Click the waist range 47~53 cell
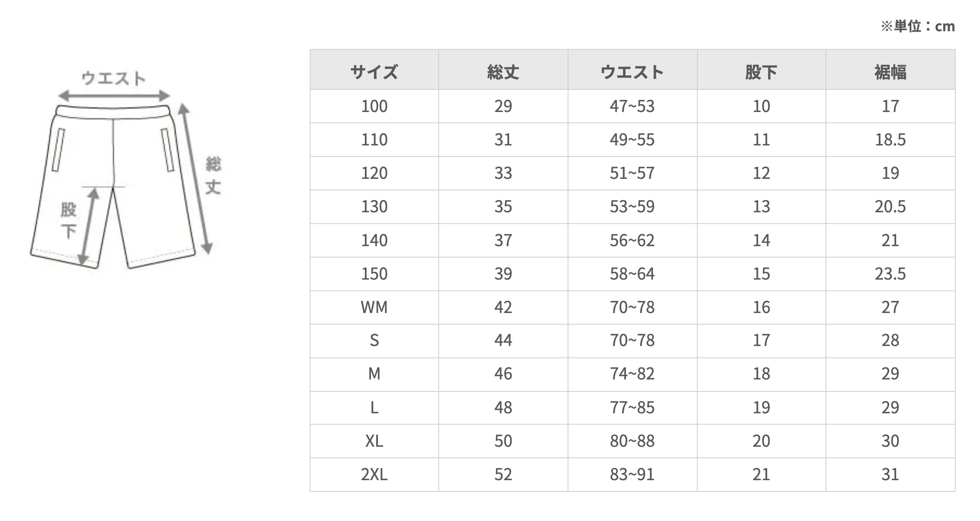This screenshot has width=980, height=521. coord(632,106)
